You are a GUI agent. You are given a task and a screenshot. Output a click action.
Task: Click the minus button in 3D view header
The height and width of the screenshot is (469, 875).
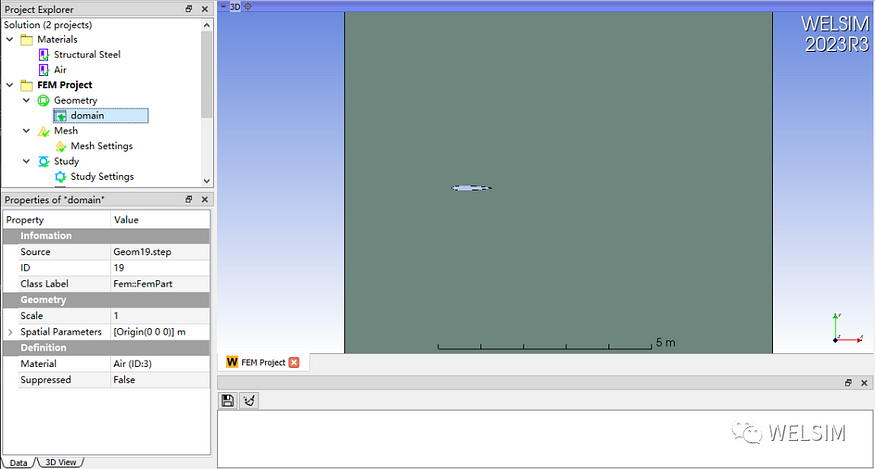223,6
